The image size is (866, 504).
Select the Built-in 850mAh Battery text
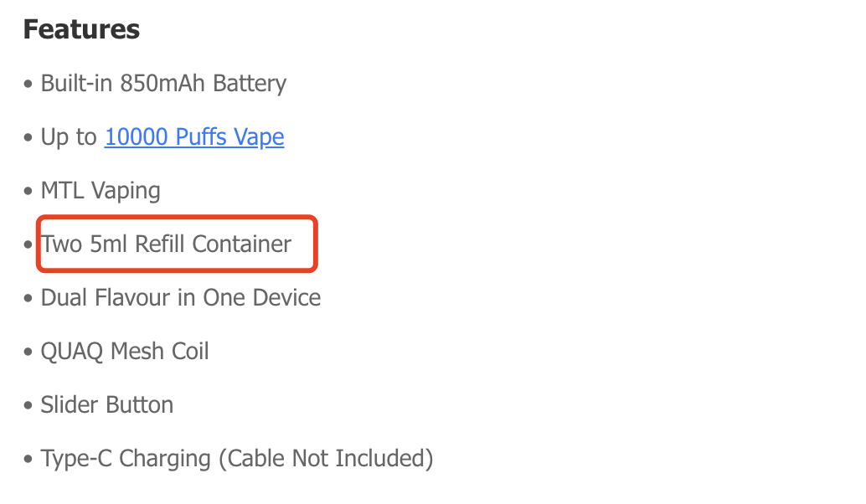pos(163,84)
